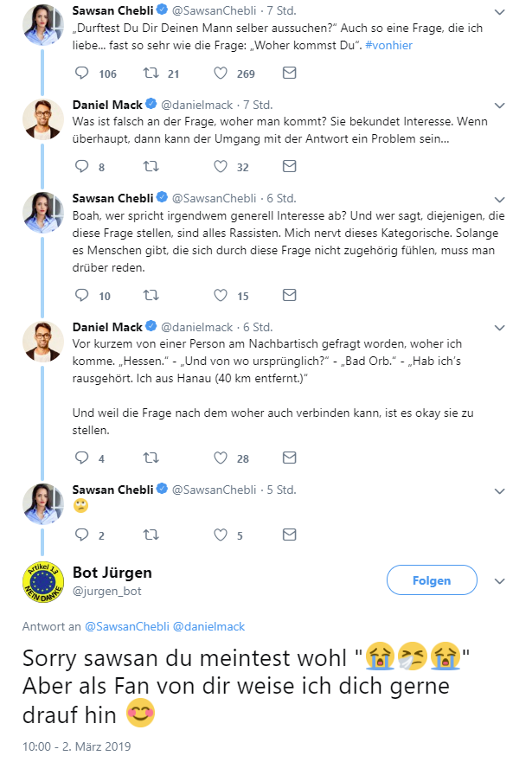Image resolution: width=532 pixels, height=762 pixels.
Task: Like the tweet with 269 likes
Action: [x=221, y=73]
